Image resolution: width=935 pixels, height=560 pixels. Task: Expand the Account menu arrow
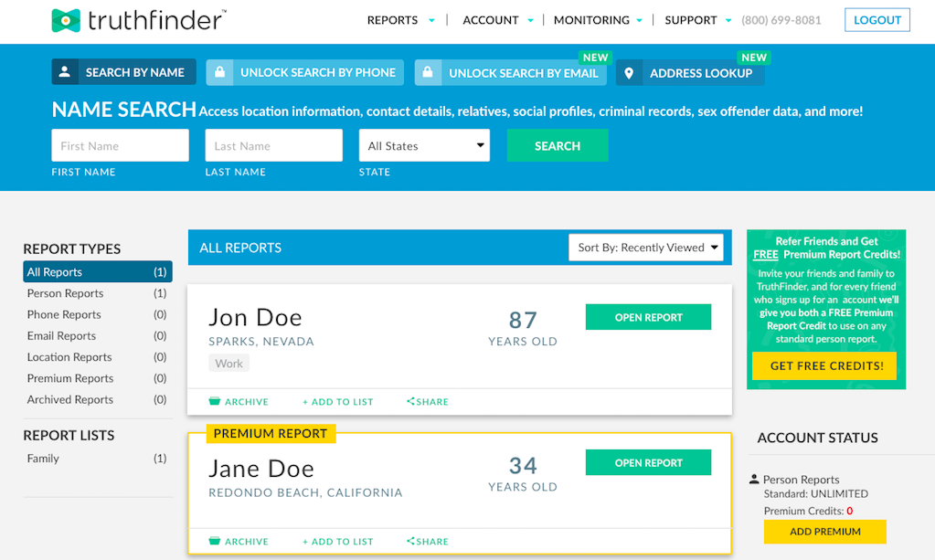click(531, 21)
